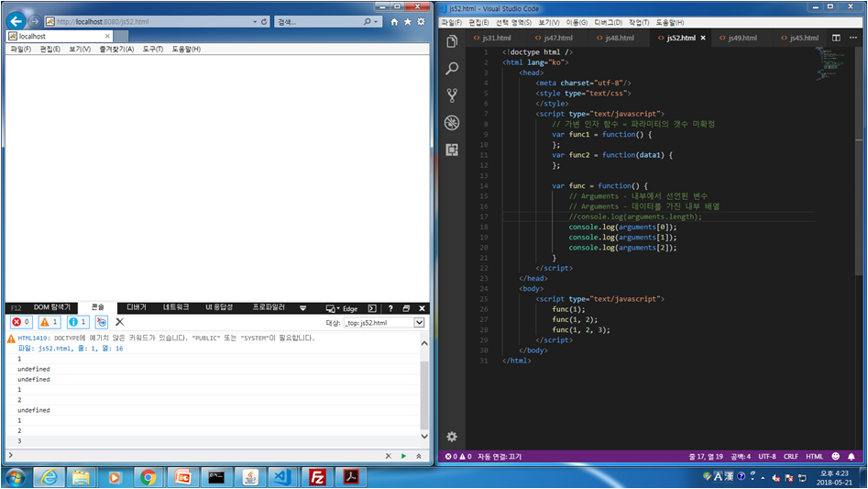Clear the console with the X icon

point(119,322)
